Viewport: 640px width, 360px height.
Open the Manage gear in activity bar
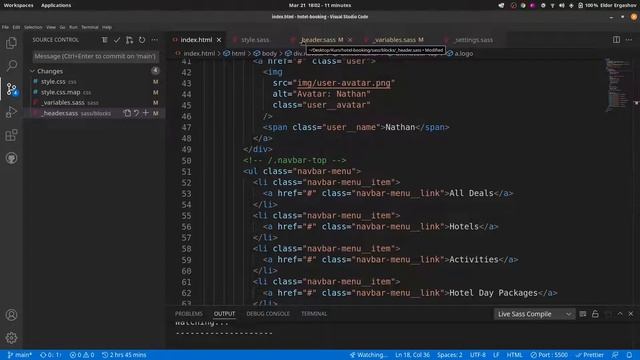click(x=11, y=338)
